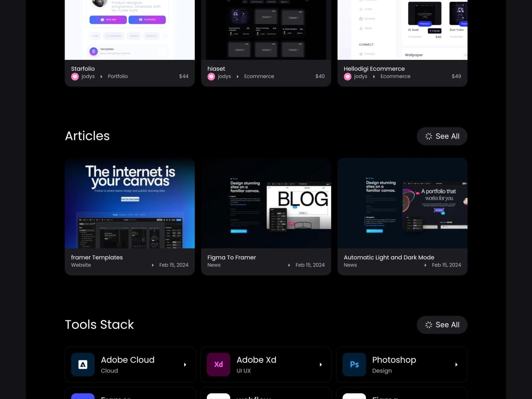Click arrow before date on Automatic Light and Dark Mode

pyautogui.click(x=425, y=265)
